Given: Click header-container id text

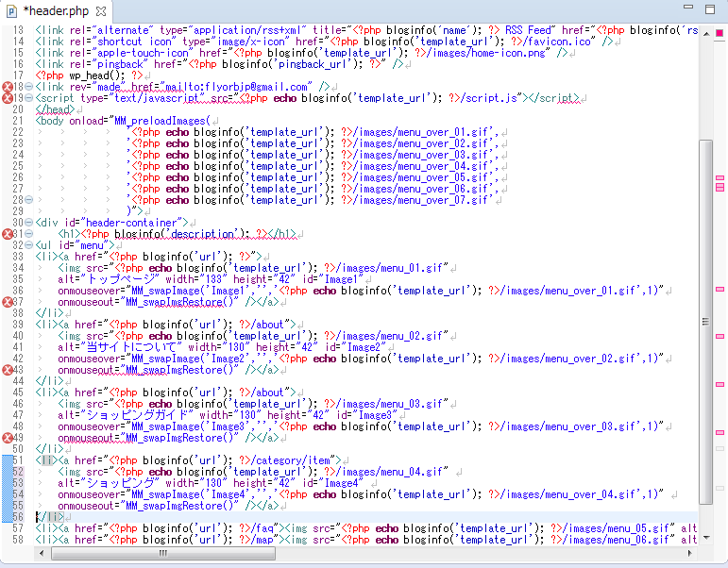Looking at the screenshot, I should [x=131, y=223].
